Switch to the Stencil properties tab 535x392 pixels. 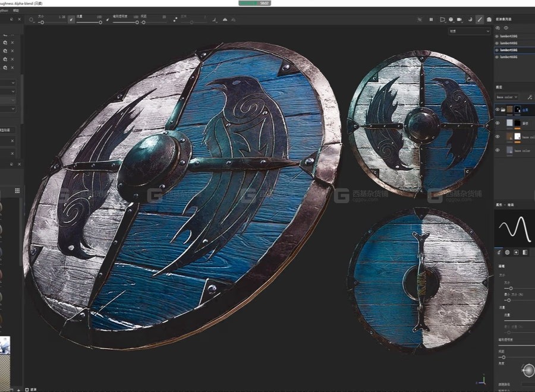[x=516, y=252]
